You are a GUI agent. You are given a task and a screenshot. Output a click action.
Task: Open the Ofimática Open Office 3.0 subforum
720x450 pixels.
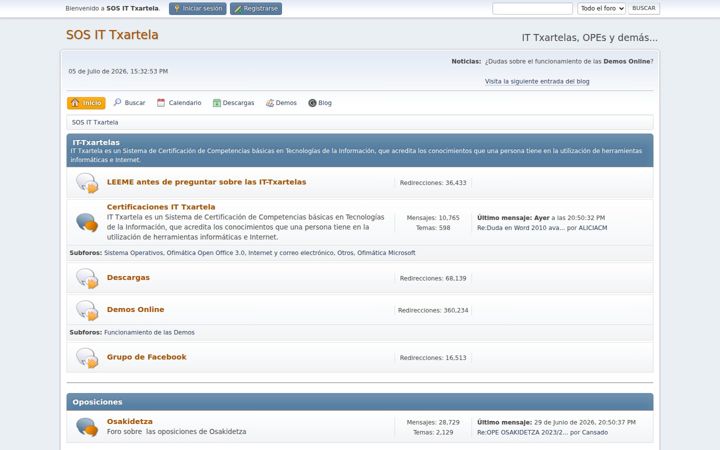coord(206,253)
